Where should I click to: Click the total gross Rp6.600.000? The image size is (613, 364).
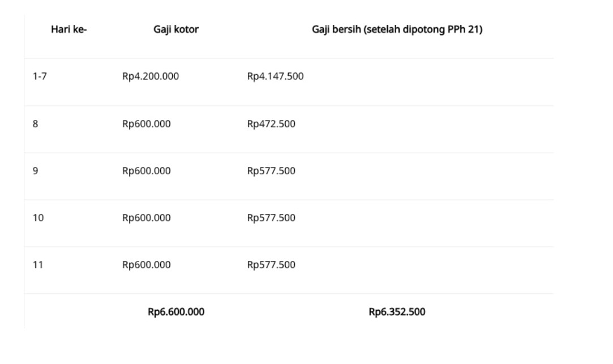pyautogui.click(x=176, y=312)
